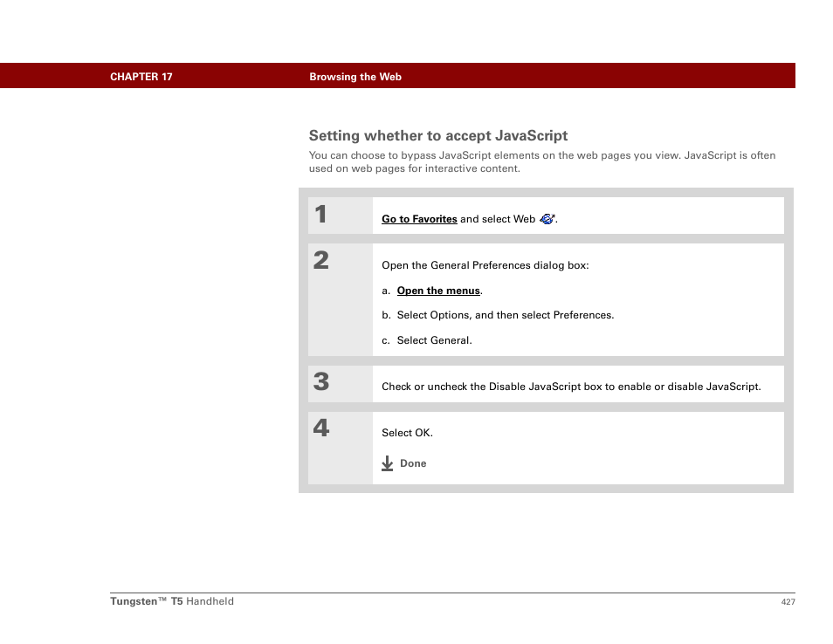Open the Go to Favorites link
833x644 pixels.
(419, 219)
